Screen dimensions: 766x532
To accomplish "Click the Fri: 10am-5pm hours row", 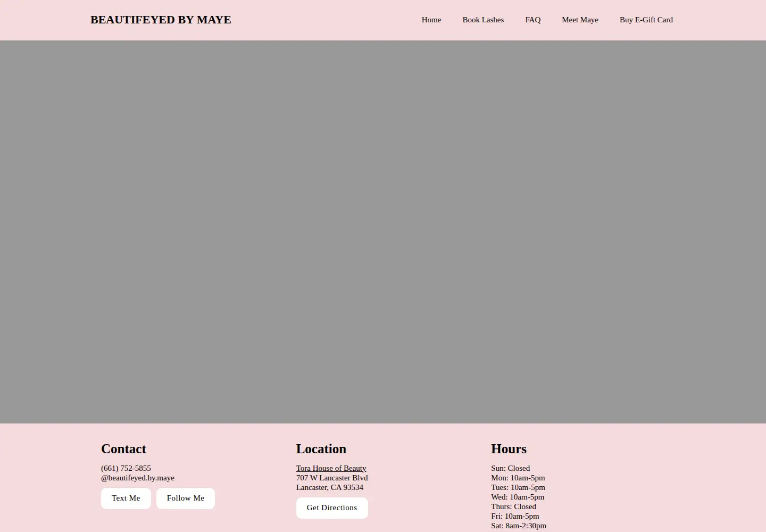I will click(515, 516).
